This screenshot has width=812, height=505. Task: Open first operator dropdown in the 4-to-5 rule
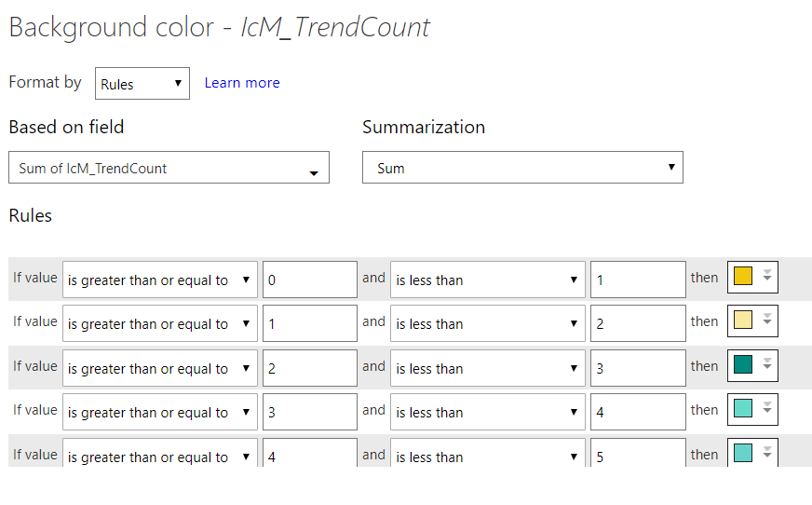[x=160, y=453]
